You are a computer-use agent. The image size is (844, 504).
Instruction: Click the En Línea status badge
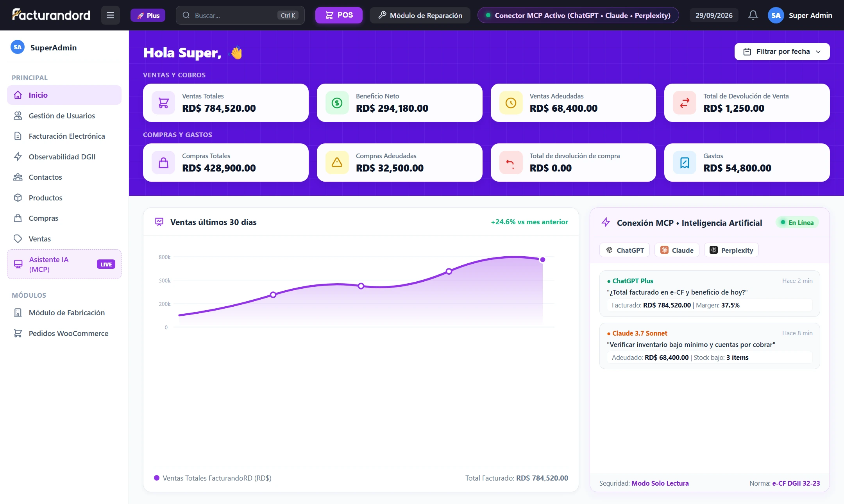tap(797, 222)
